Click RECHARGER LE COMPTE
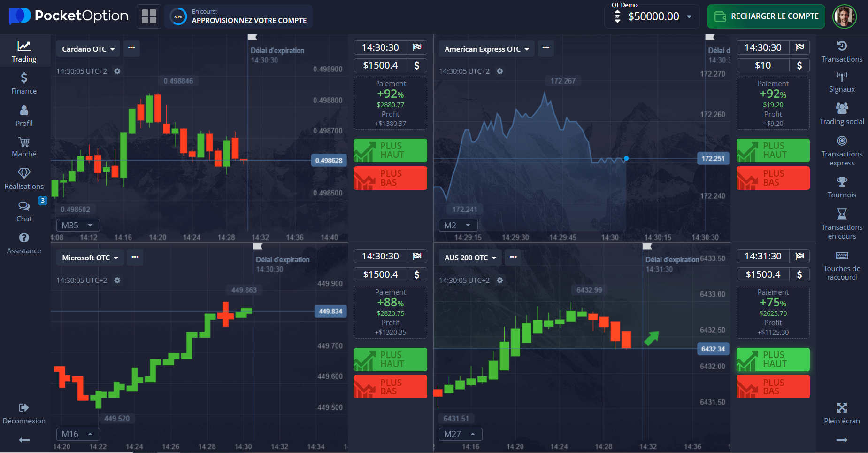The image size is (868, 453). click(766, 16)
